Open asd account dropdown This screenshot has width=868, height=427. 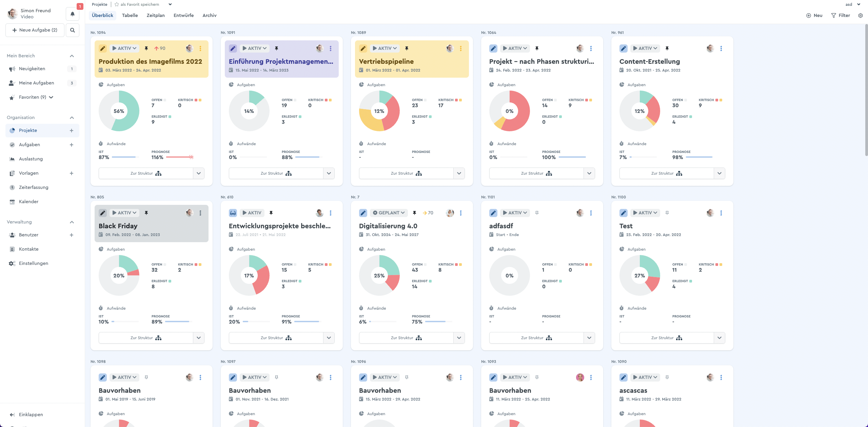853,4
